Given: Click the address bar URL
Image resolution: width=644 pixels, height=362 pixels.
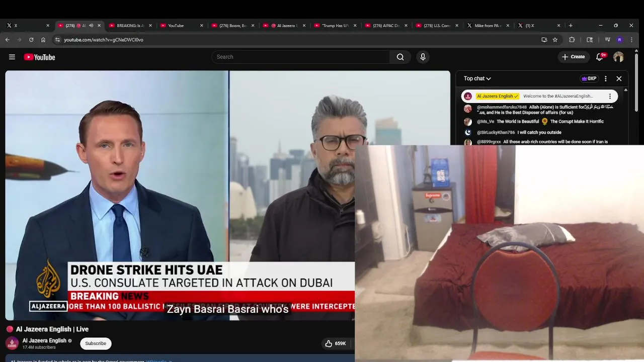Looking at the screenshot, I should point(104,40).
